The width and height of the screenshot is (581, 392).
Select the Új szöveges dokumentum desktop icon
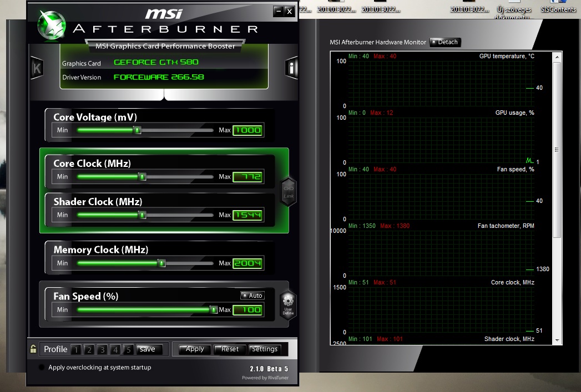point(514,11)
